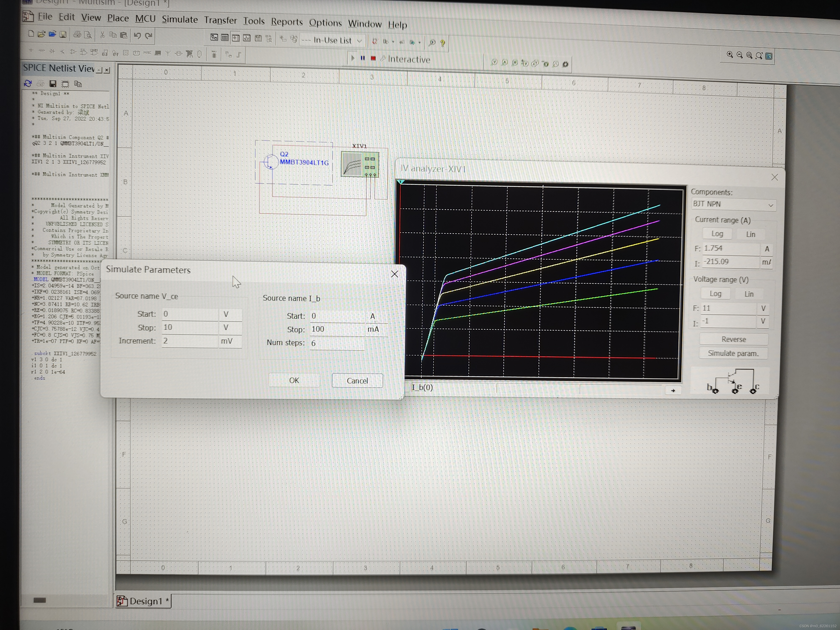Click the V_ce Stop input field
This screenshot has width=840, height=630.
click(x=190, y=327)
